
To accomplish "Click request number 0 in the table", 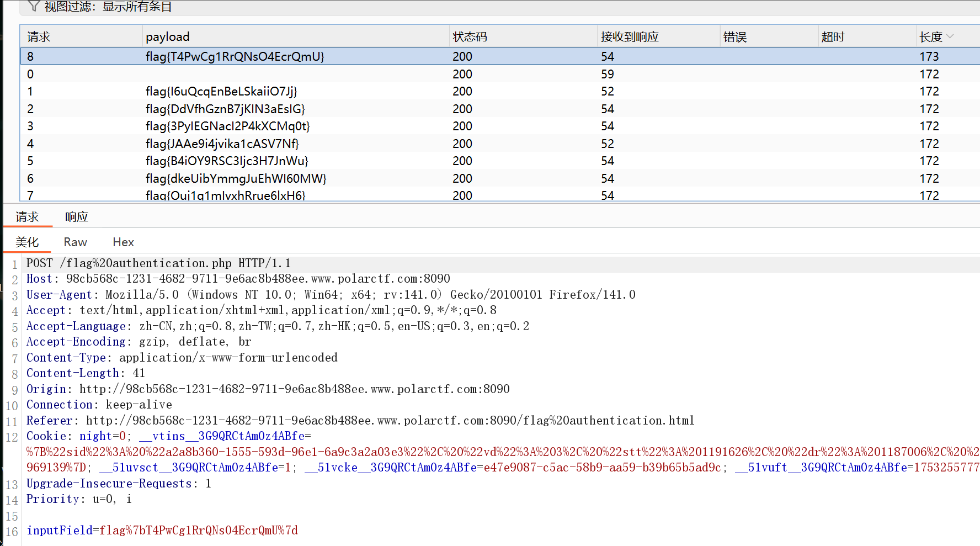I will (30, 74).
